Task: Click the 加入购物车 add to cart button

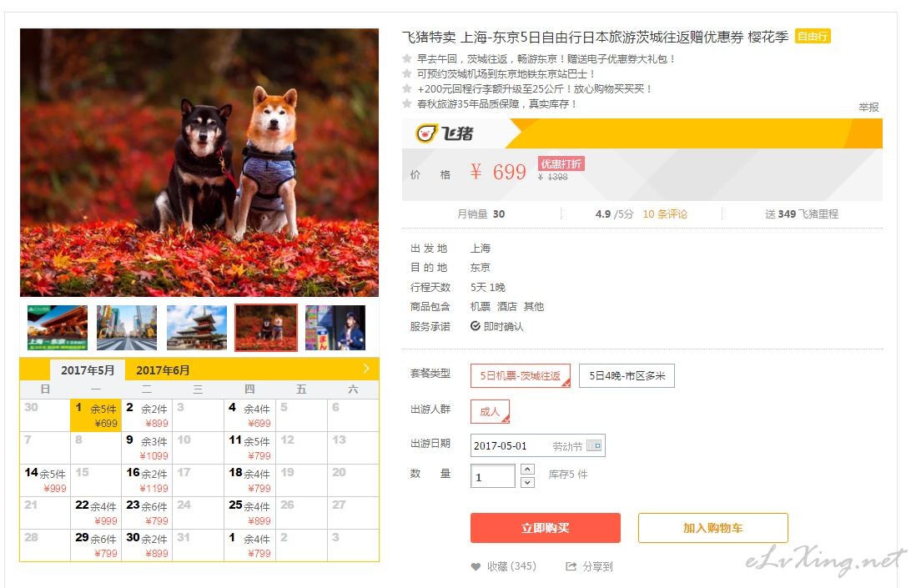Action: pyautogui.click(x=712, y=528)
